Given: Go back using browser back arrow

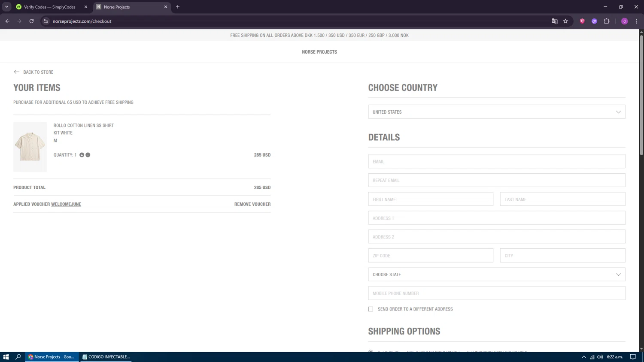Looking at the screenshot, I should (7, 21).
